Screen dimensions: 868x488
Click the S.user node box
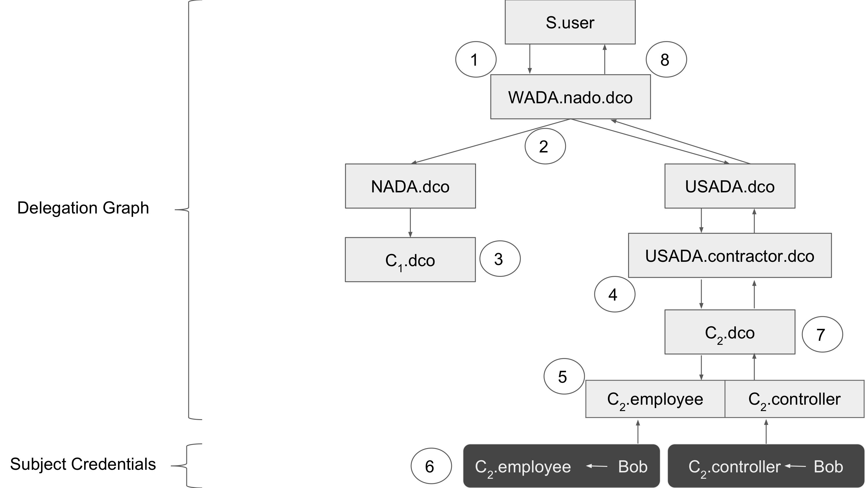click(570, 22)
